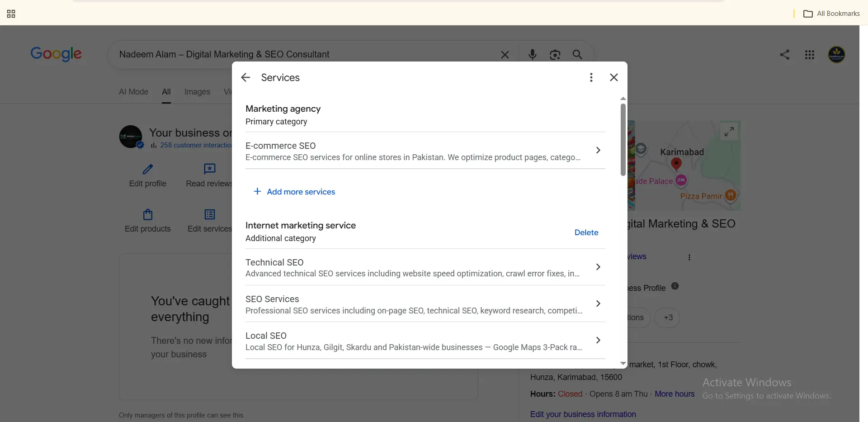868x422 pixels.
Task: Open the Services dialog three-dot menu
Action: pos(591,77)
